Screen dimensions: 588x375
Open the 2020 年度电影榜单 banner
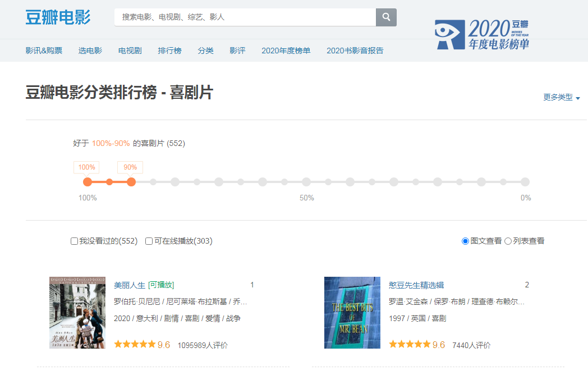482,35
